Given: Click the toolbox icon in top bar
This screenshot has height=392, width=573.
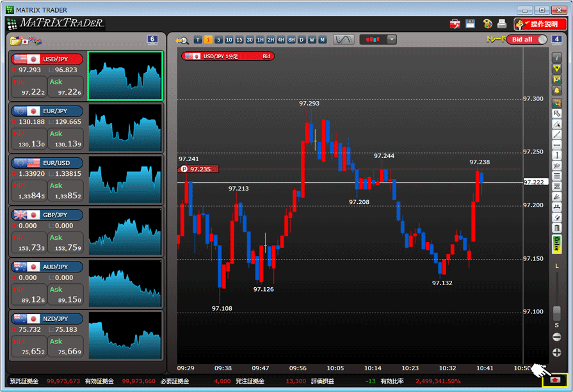Looking at the screenshot, I should 455,24.
